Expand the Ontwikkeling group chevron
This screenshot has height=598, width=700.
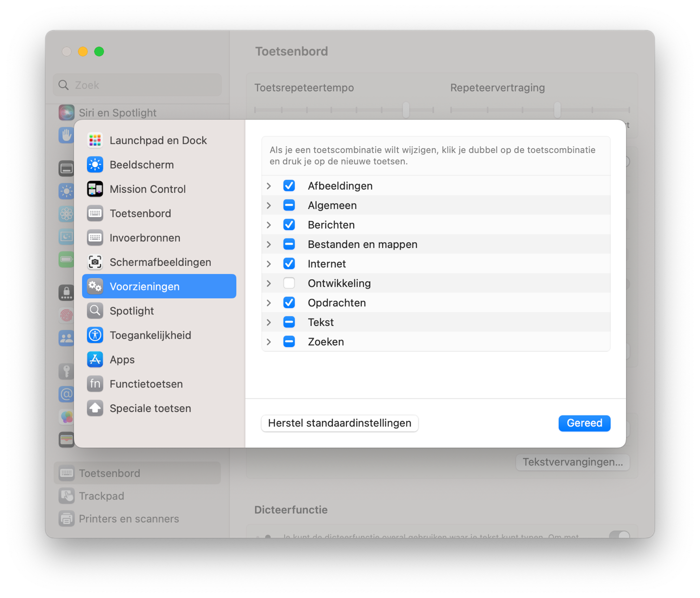coord(269,283)
